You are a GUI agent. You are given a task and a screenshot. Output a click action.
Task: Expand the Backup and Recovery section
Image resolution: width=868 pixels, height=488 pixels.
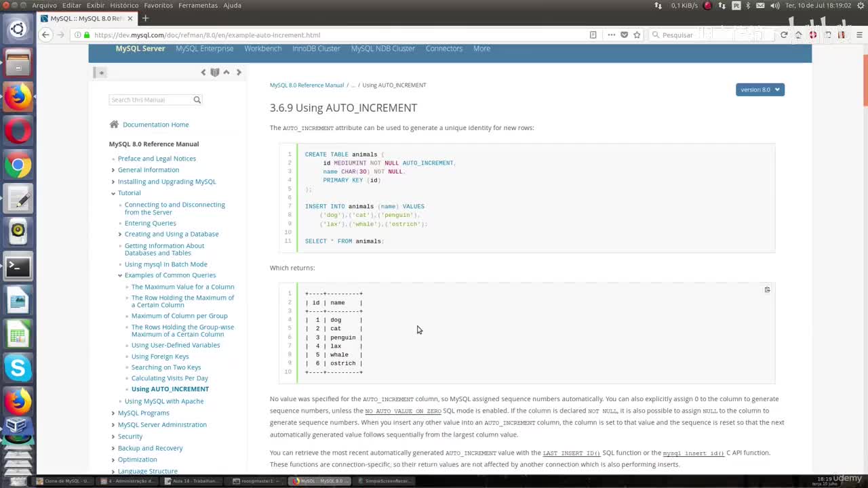113,448
